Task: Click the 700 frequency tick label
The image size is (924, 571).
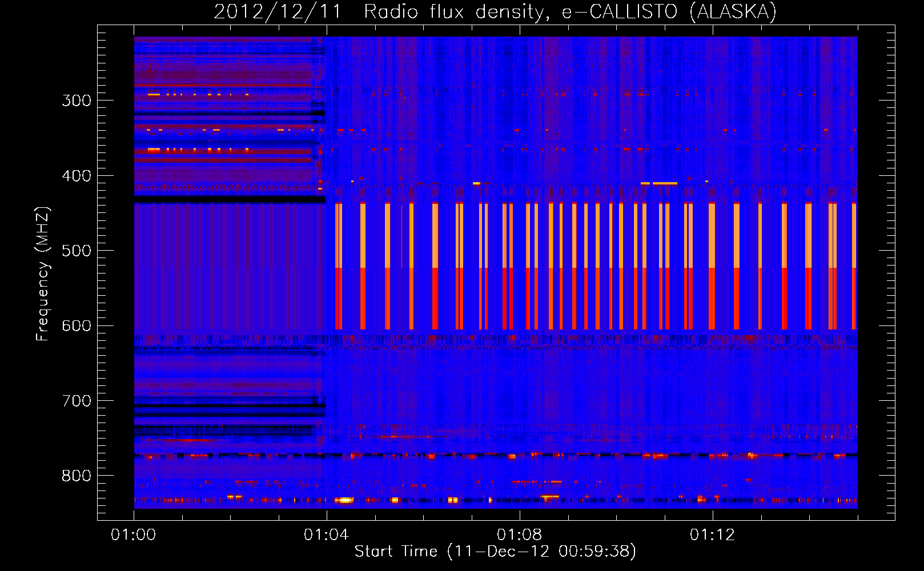Action: (x=77, y=401)
